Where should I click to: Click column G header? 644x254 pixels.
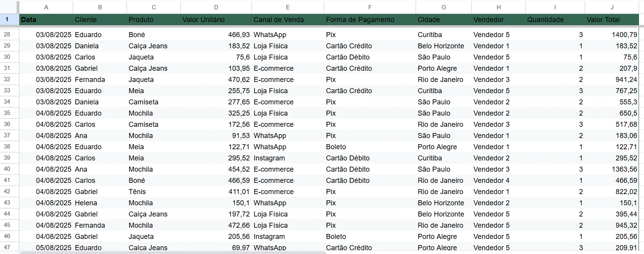[x=444, y=7]
